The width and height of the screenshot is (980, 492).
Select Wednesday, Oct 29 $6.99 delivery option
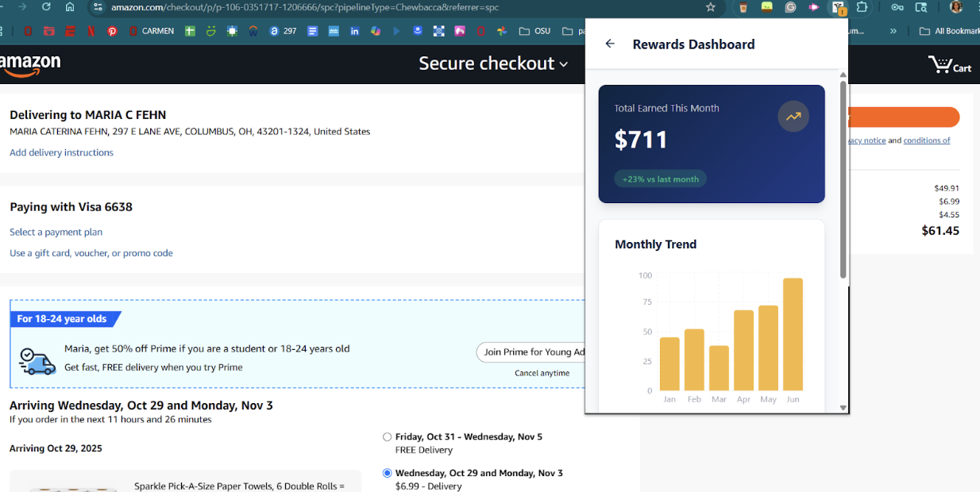point(387,473)
